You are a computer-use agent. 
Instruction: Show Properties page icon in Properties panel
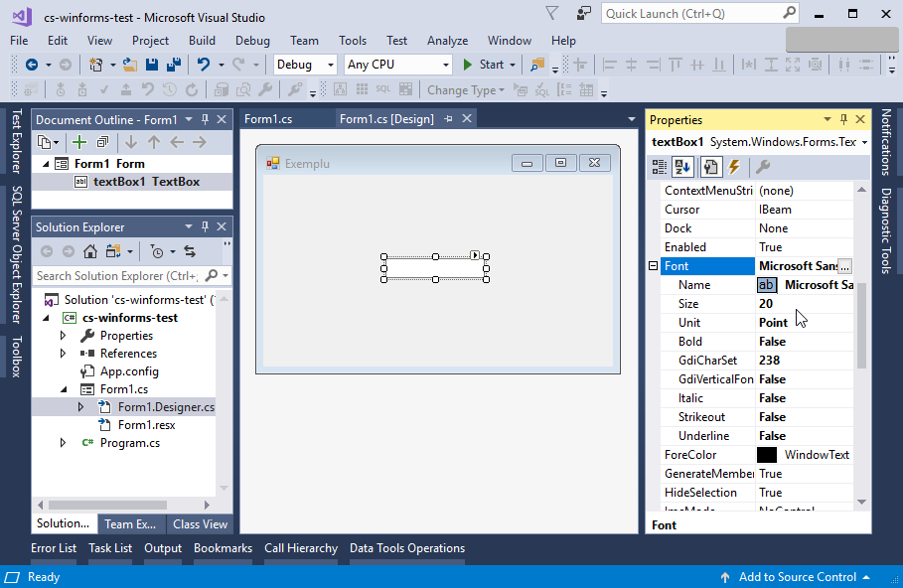click(710, 167)
